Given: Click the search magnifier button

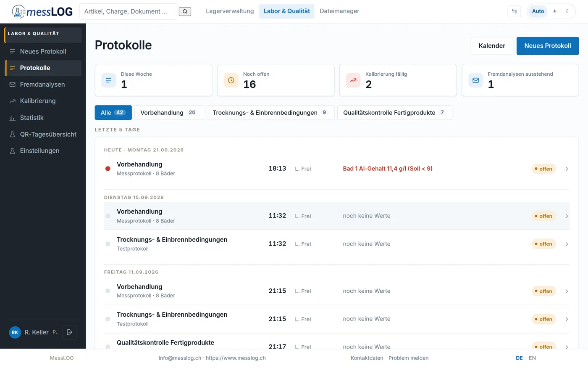Looking at the screenshot, I should pyautogui.click(x=185, y=11).
